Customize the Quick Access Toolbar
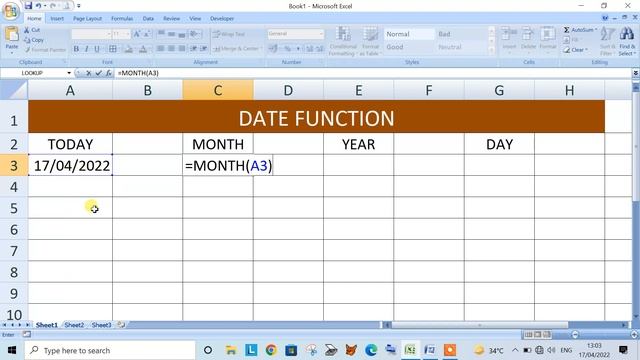Viewport: 640px width, 360px height. pos(79,6)
